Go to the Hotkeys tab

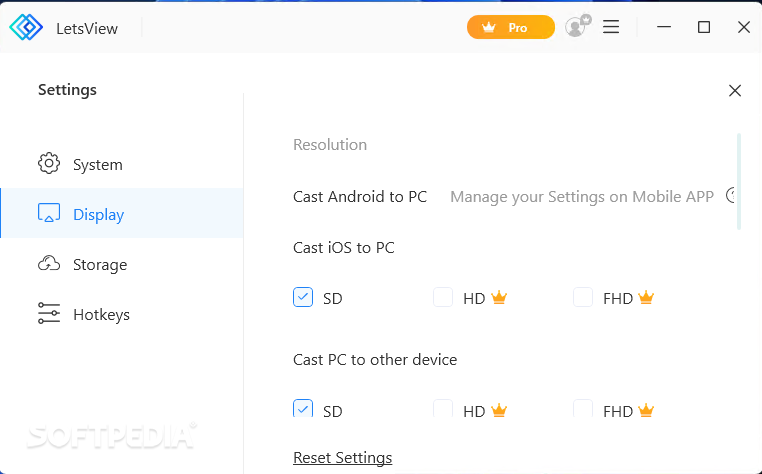(121, 314)
